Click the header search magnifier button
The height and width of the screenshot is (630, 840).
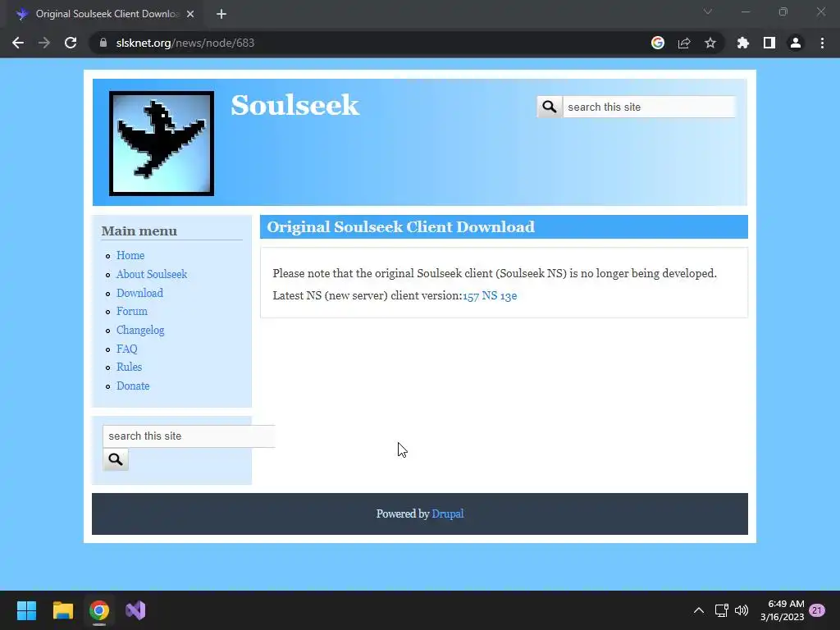point(550,107)
